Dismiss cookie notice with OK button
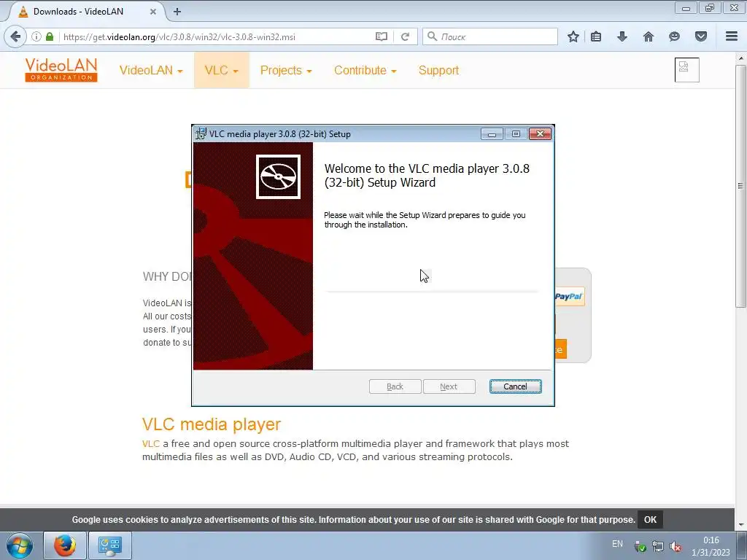The image size is (747, 560). click(650, 519)
